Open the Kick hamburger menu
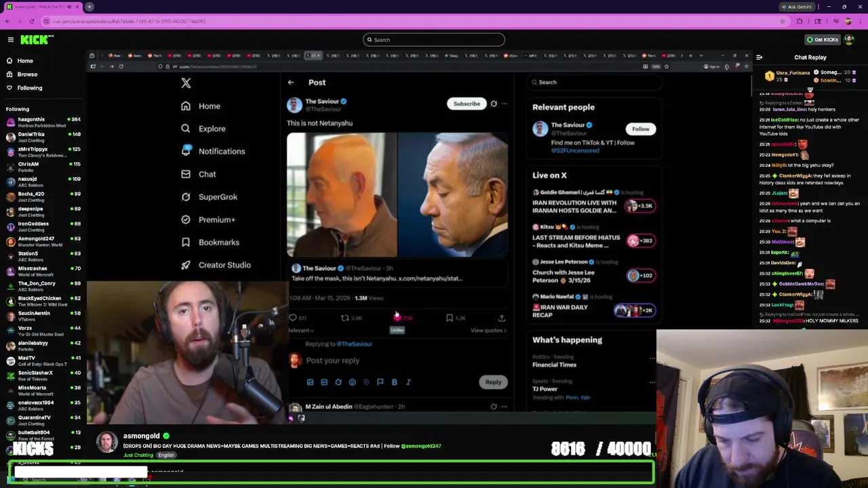 (x=11, y=40)
